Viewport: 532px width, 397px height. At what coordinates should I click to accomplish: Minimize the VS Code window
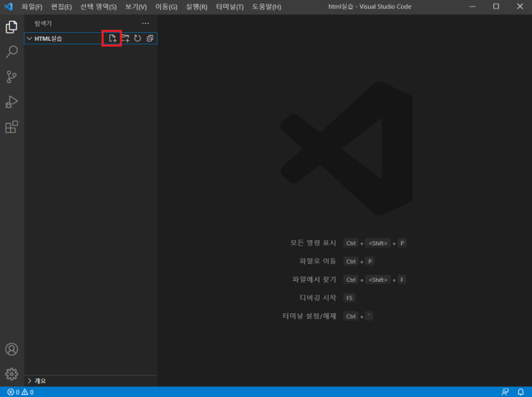click(473, 6)
